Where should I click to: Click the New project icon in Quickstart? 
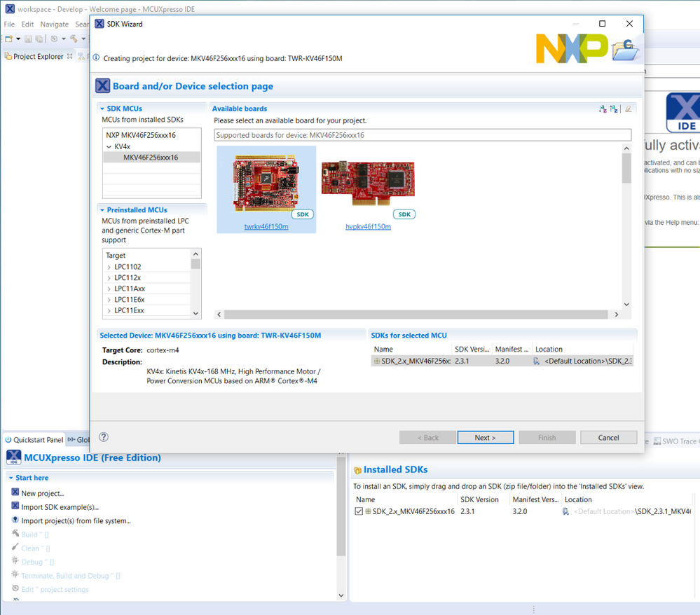(15, 492)
